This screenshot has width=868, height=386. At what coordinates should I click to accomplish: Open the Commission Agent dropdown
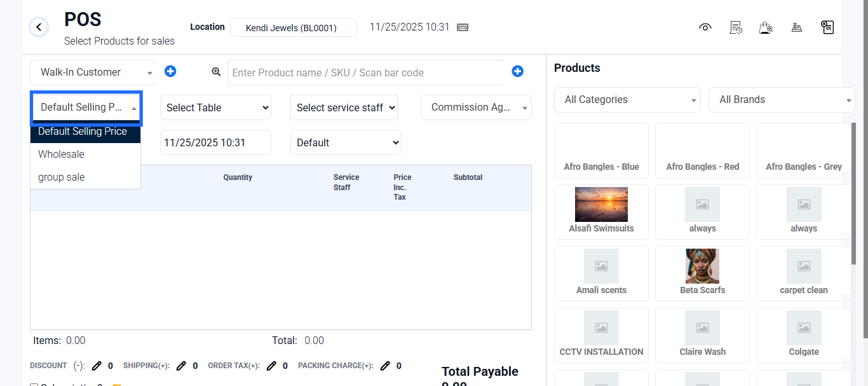coord(476,107)
